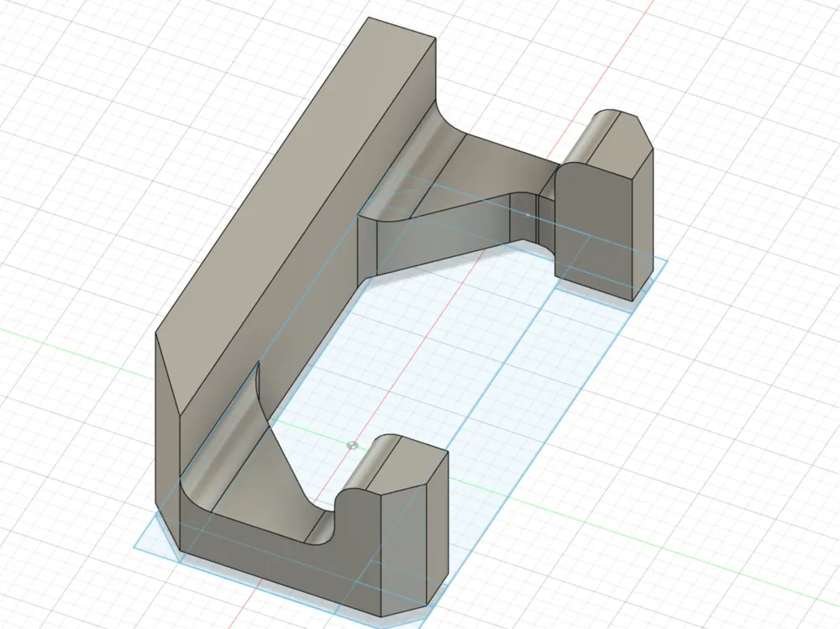Click the small sketch point on the rear arm
Viewport: 840px width, 629px height.
pyautogui.click(x=528, y=215)
